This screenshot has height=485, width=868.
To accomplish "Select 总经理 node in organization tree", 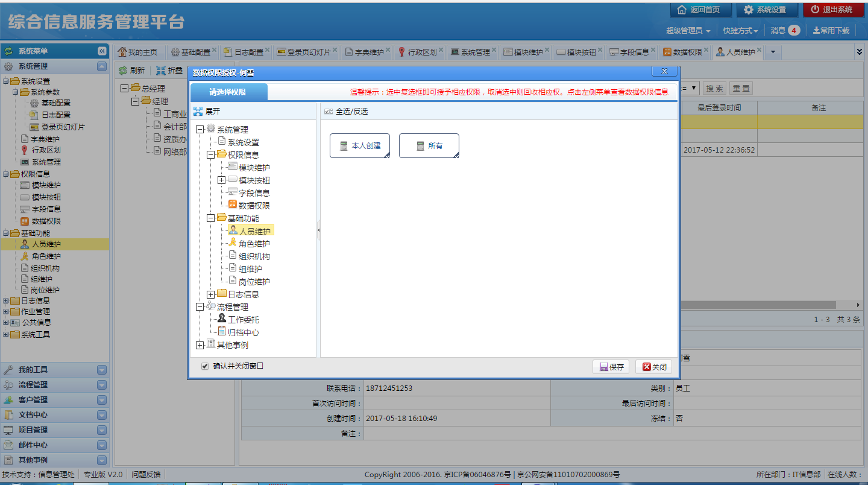I will 153,89.
